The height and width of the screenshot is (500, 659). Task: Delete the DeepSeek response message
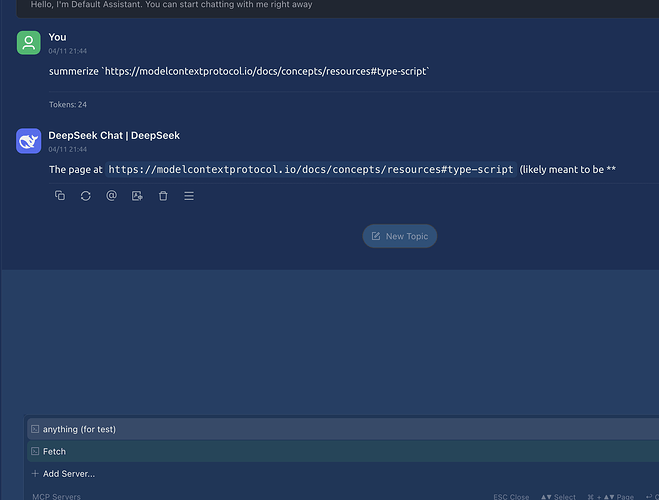click(163, 196)
